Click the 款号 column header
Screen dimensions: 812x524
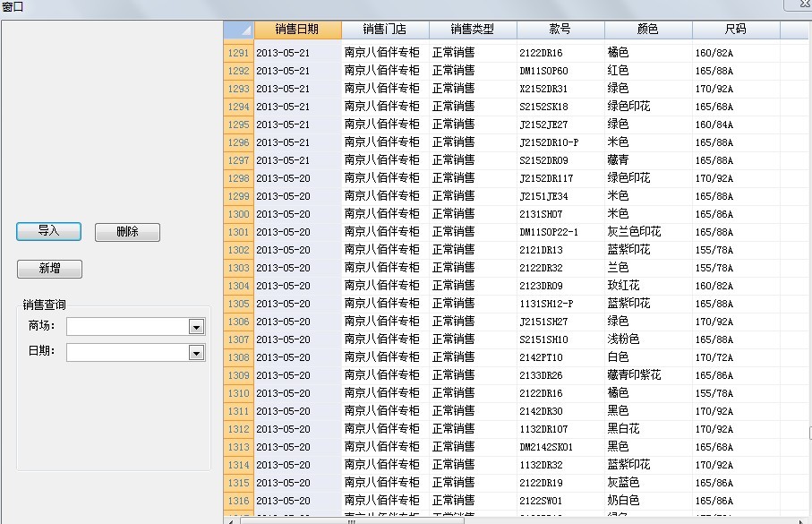[560, 30]
